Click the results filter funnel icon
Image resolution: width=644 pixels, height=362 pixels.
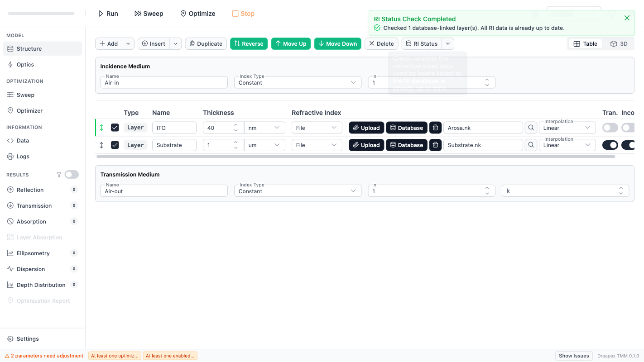click(58, 175)
